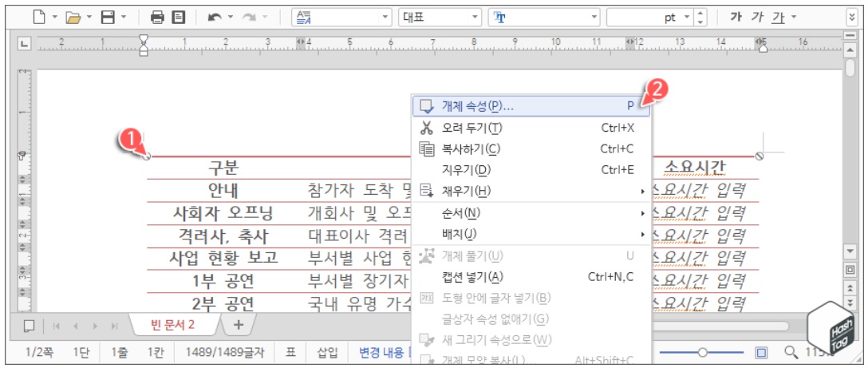Screen dimensions: 868x368
Task: Expand the 대표 language combo box
Action: (x=475, y=18)
